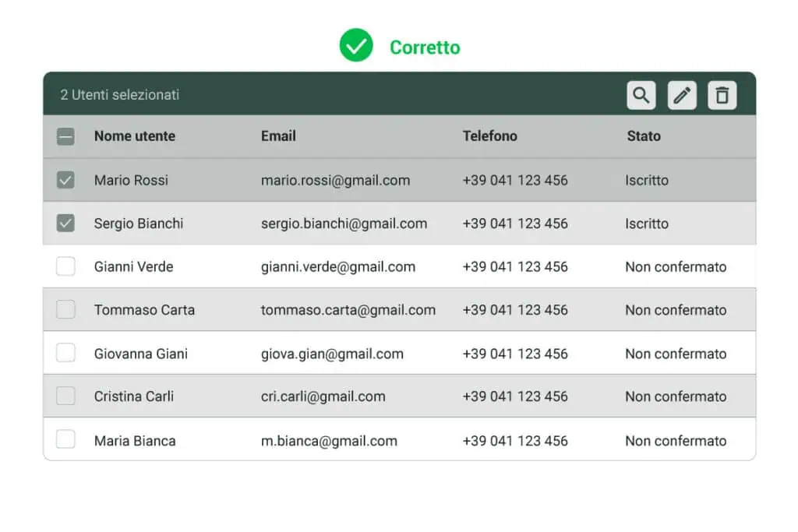The image size is (798, 532).
Task: Open the mario.rossi@gmail.com email address
Action: click(x=335, y=180)
